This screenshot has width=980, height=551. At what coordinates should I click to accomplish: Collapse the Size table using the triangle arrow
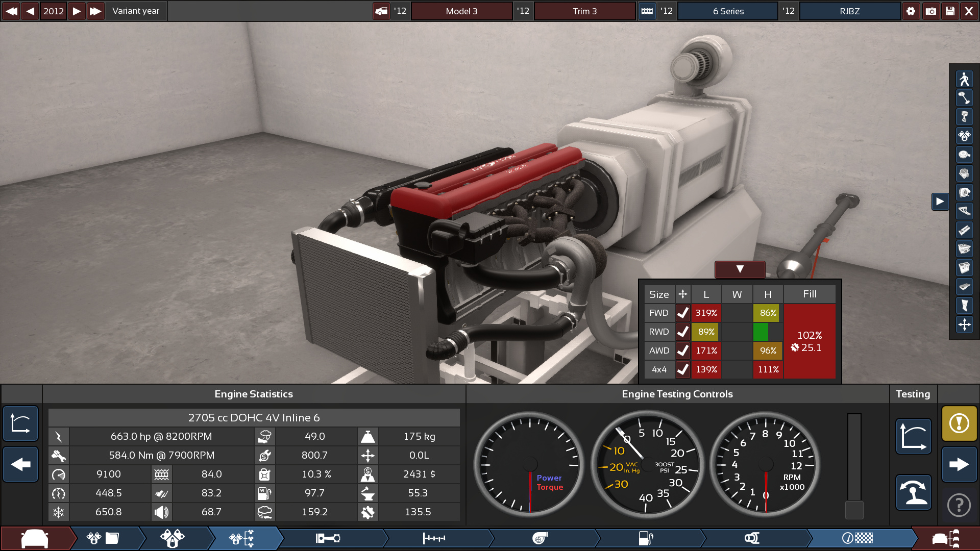pyautogui.click(x=740, y=269)
